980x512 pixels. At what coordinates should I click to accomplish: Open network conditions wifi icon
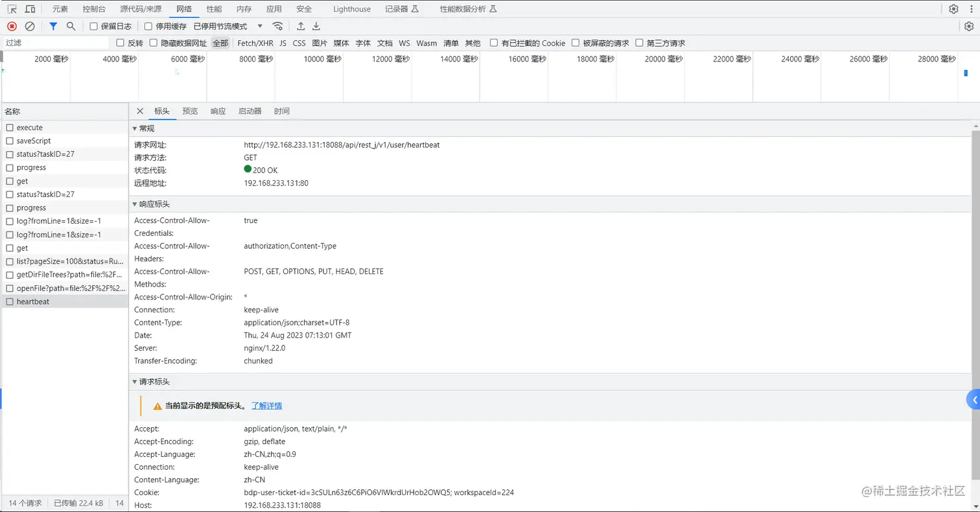click(277, 26)
